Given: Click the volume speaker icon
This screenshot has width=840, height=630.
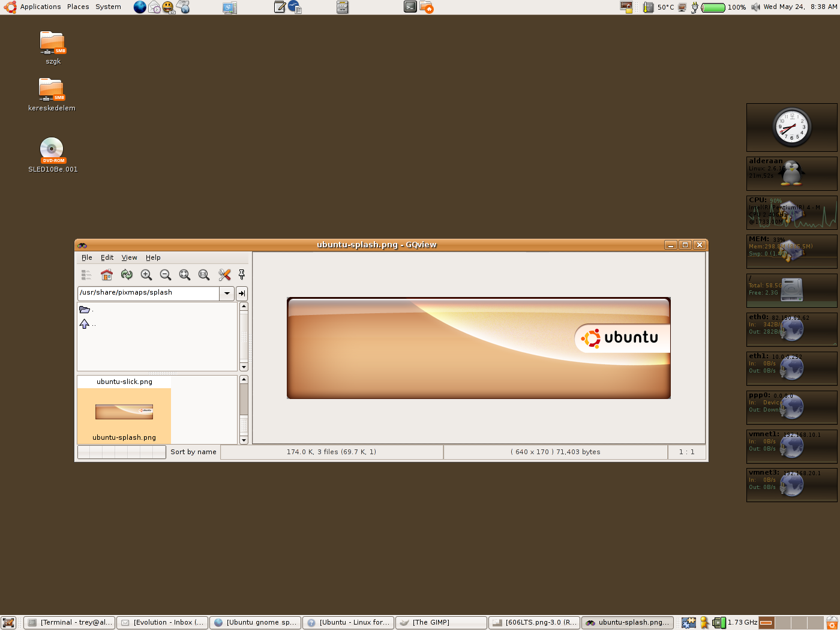Looking at the screenshot, I should tap(755, 7).
